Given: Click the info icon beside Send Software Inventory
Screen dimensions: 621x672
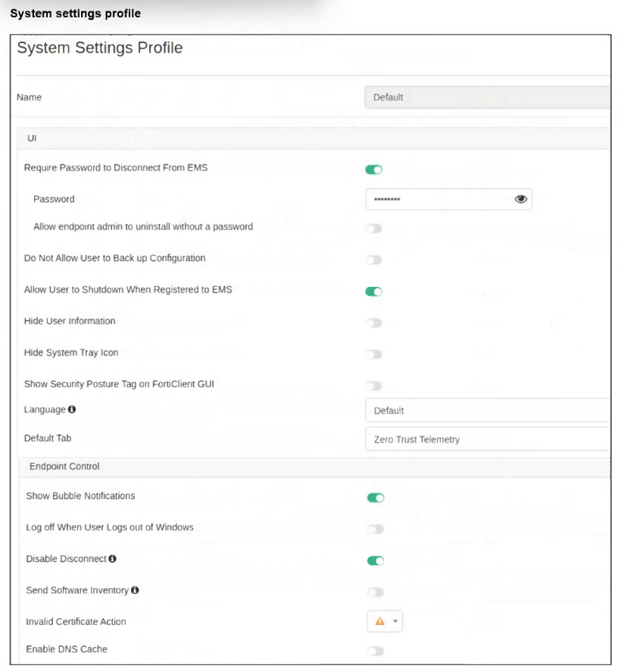Looking at the screenshot, I should [135, 590].
